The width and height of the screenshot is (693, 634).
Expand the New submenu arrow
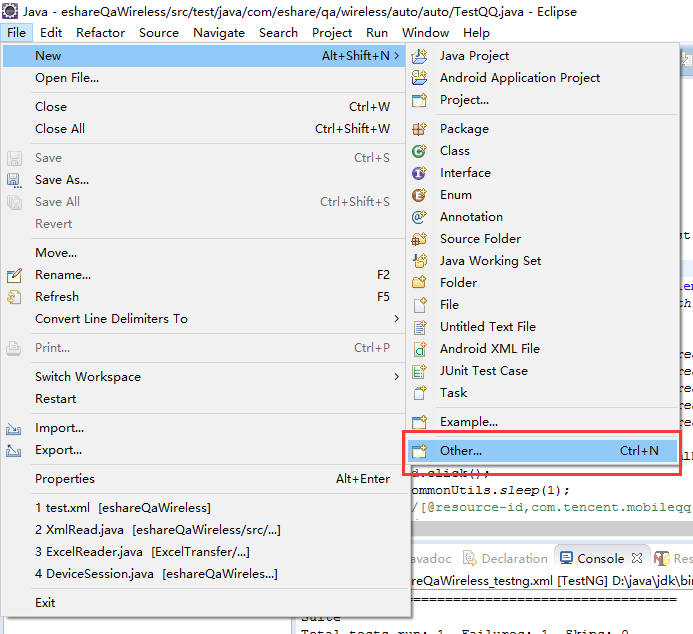[x=396, y=56]
